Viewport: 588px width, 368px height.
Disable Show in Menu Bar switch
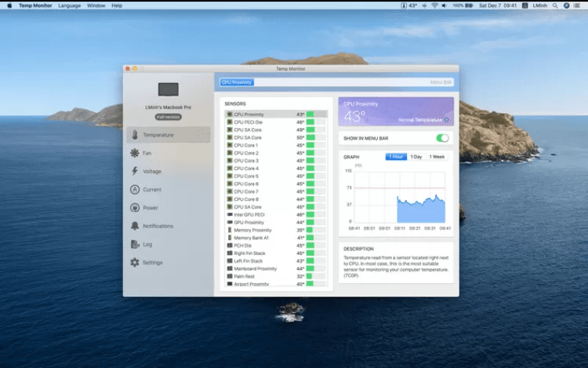coord(443,138)
